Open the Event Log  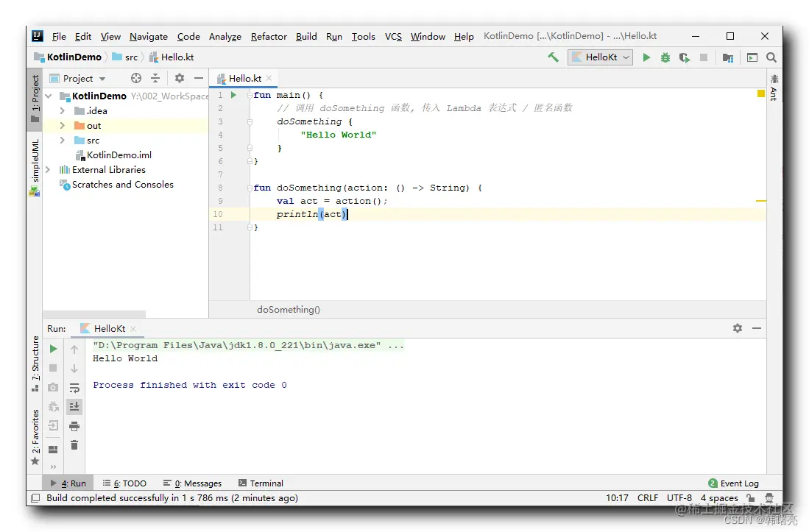pyautogui.click(x=733, y=483)
